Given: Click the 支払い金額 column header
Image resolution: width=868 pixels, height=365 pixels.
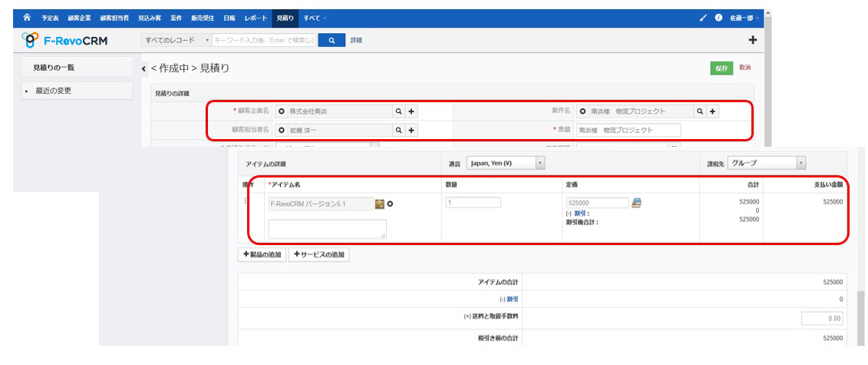Looking at the screenshot, I should point(827,184).
